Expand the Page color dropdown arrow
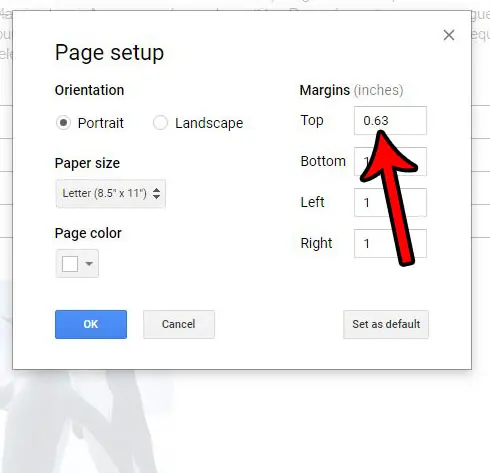490x473 pixels. tap(89, 264)
